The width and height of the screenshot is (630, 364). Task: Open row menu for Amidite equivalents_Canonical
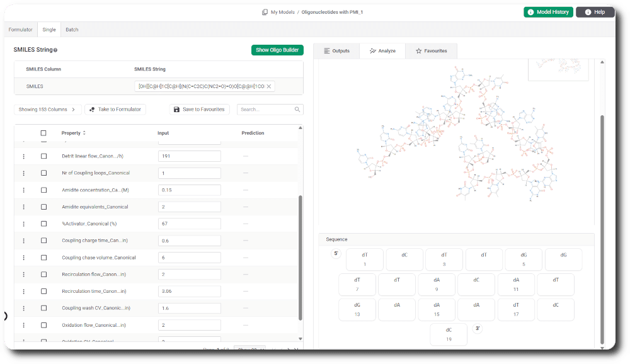pyautogui.click(x=24, y=207)
